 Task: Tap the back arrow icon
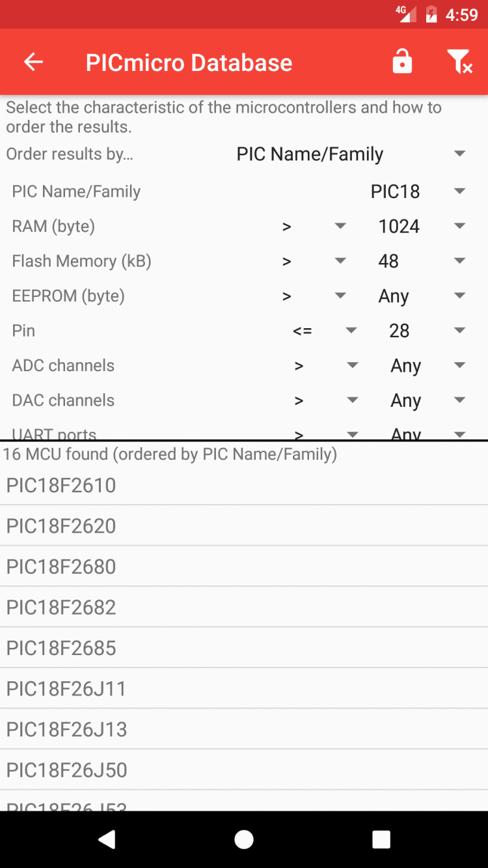[33, 63]
